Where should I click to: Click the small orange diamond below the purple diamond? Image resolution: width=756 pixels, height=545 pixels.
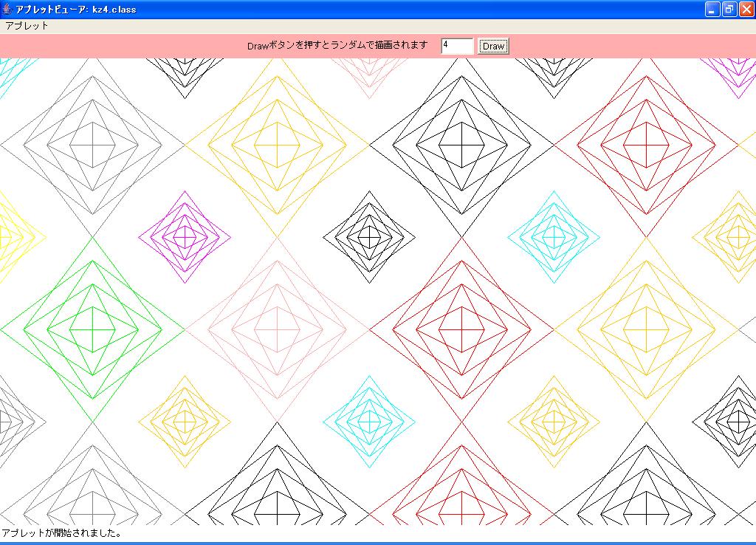point(185,422)
